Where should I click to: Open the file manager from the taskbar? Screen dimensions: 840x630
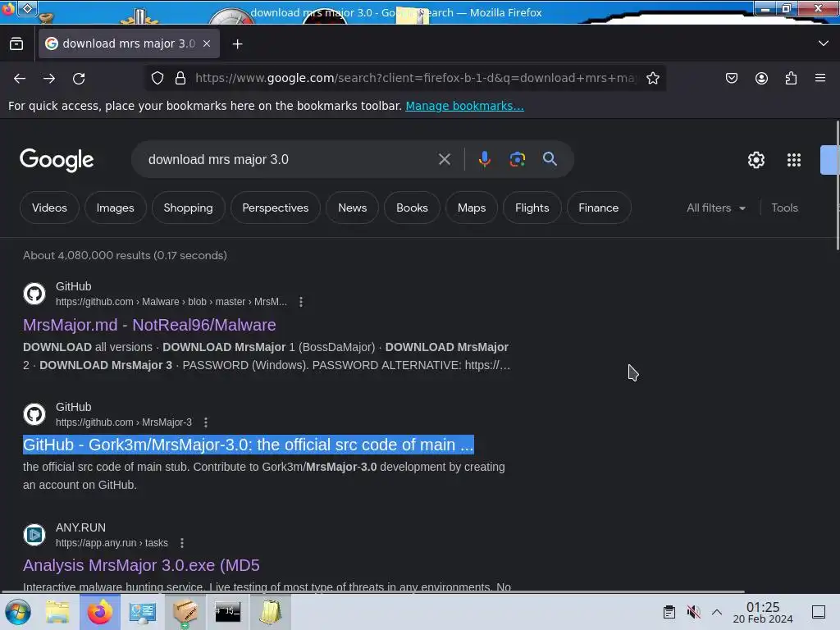click(57, 612)
